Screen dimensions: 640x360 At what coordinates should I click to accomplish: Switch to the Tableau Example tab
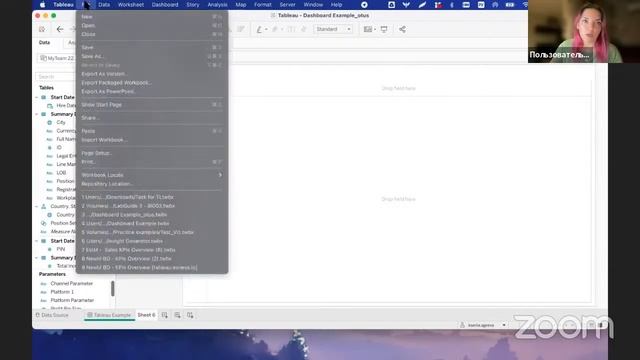[109, 315]
